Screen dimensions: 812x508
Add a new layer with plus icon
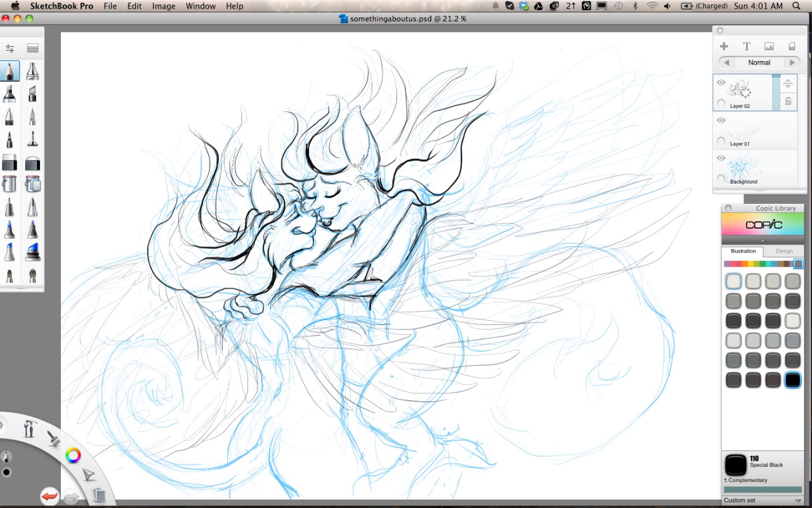tap(724, 46)
